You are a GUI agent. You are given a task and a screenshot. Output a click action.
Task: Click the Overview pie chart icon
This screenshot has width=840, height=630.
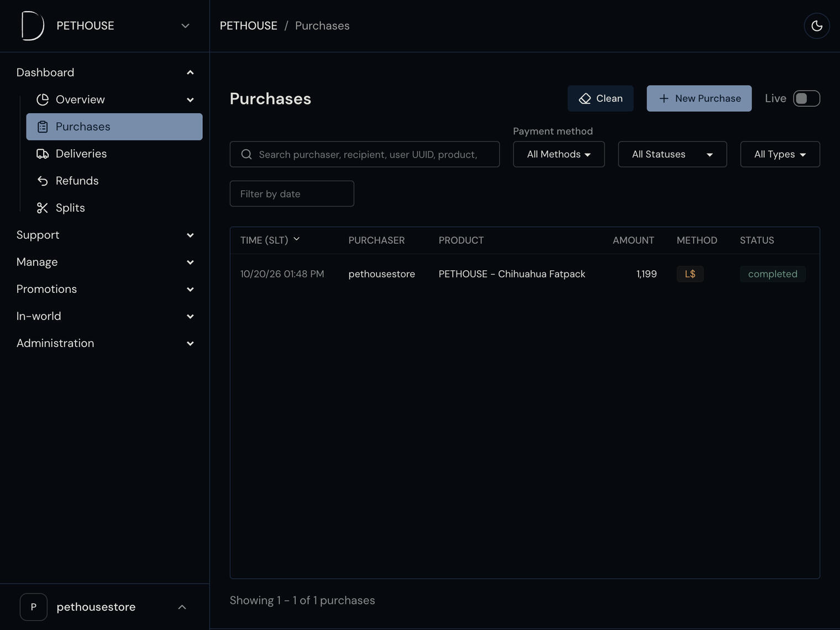tap(43, 99)
